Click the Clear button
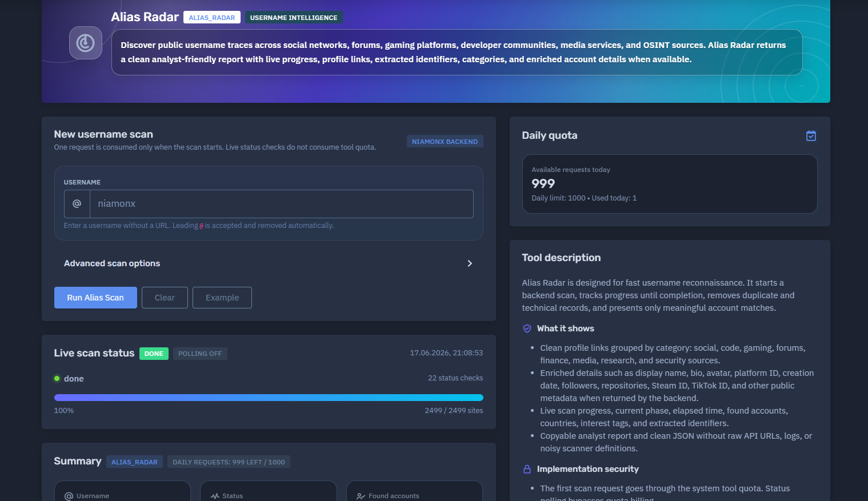 (x=165, y=298)
